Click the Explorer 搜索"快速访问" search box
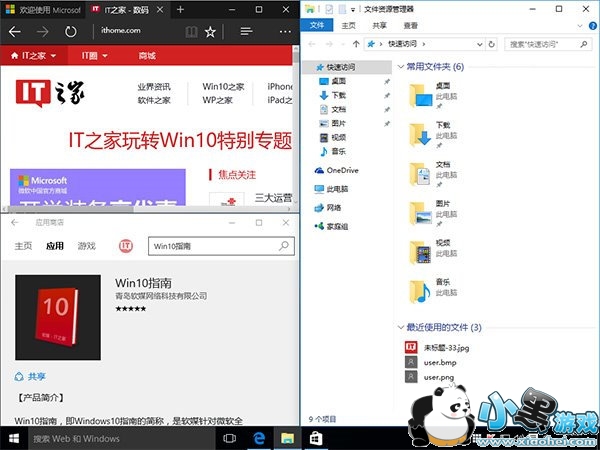Screen dimensions: 600x450 tap(547, 44)
